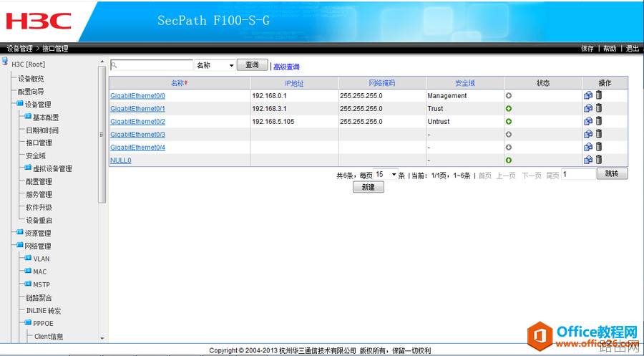Open 软件升级 in the sidebar
Viewport: 644px width, 356px height.
click(39, 208)
